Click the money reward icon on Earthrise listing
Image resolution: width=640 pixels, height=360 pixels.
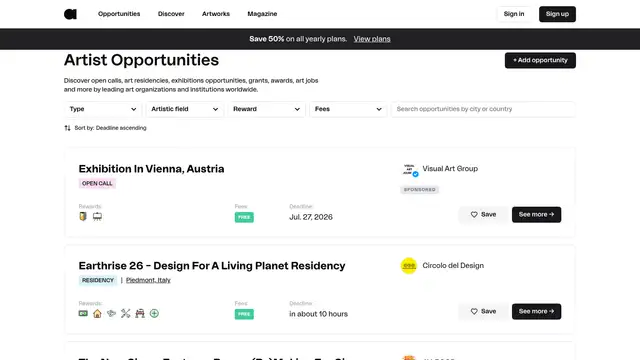pyautogui.click(x=83, y=313)
